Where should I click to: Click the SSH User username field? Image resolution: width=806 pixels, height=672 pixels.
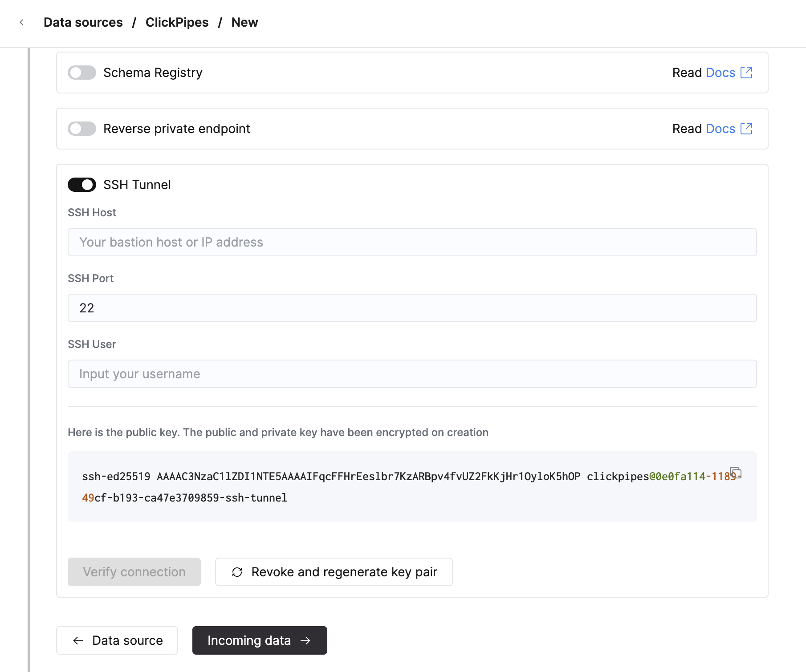click(x=412, y=374)
